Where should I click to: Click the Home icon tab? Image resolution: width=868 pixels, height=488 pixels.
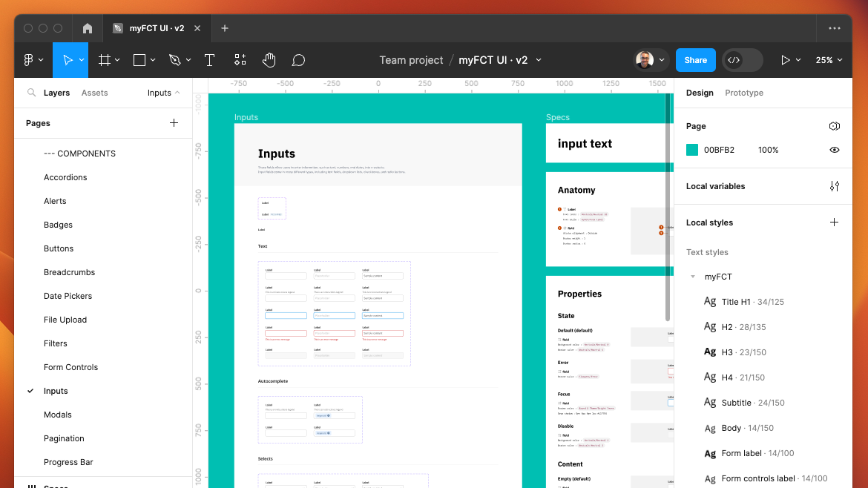(x=88, y=28)
